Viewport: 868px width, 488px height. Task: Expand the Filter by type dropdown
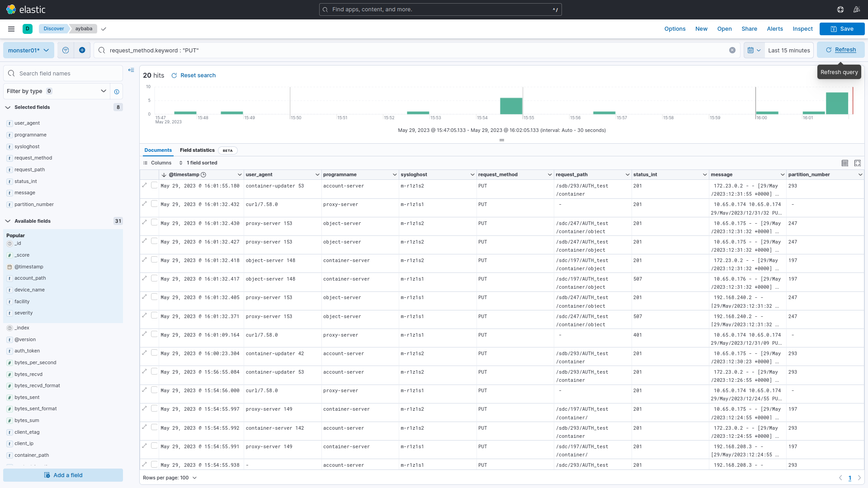(57, 91)
